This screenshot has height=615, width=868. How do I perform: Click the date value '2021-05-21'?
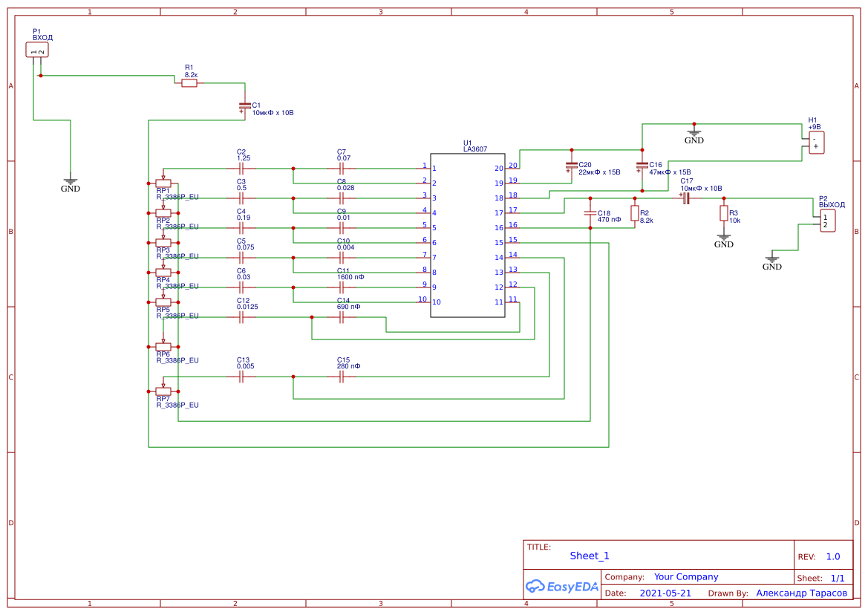pyautogui.click(x=665, y=593)
